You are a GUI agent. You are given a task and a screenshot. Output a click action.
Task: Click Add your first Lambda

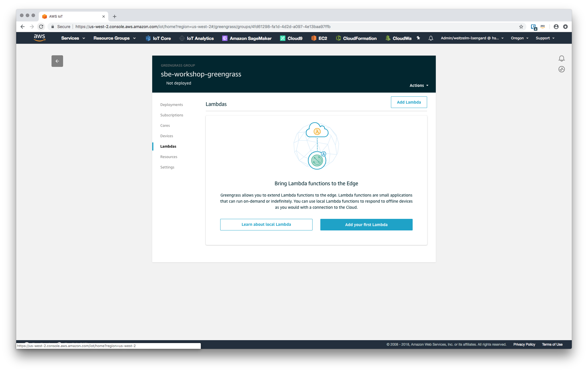(x=366, y=225)
